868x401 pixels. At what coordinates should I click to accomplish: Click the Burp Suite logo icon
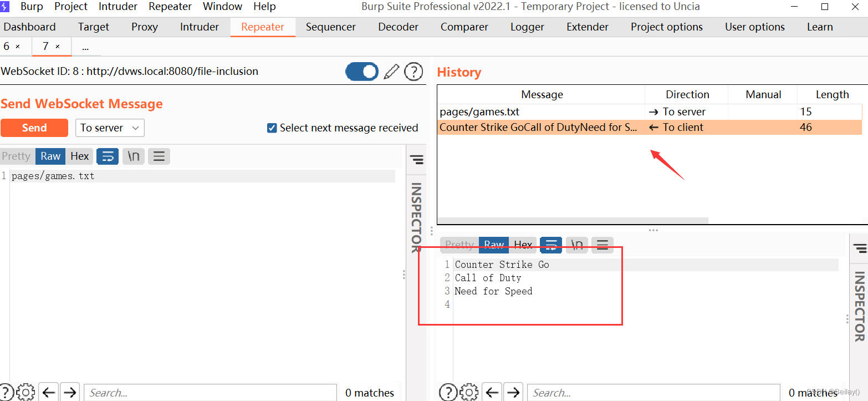(x=5, y=7)
